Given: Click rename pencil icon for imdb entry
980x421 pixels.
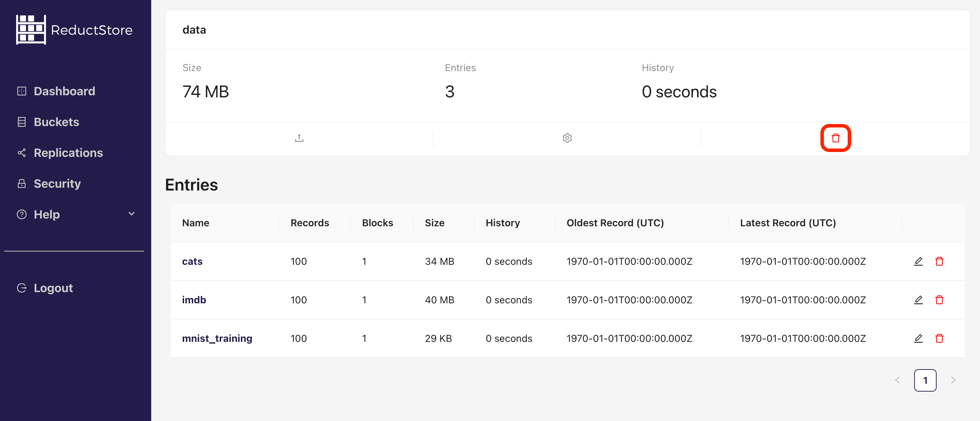Looking at the screenshot, I should point(918,300).
